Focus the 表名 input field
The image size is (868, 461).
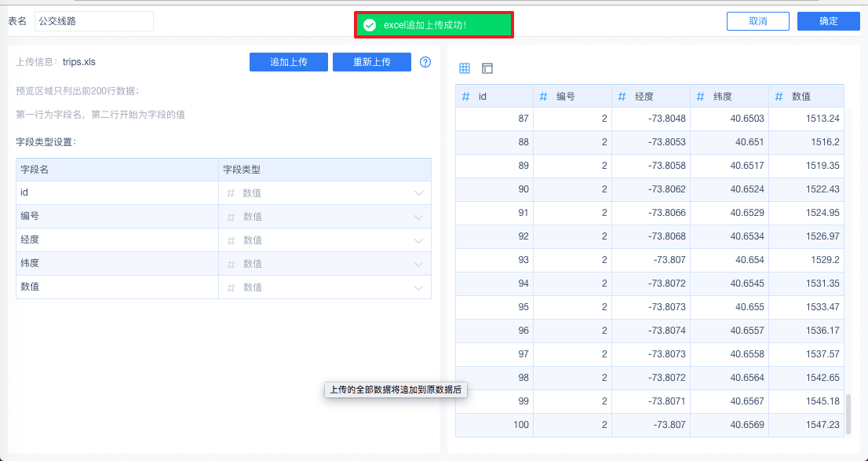pyautogui.click(x=94, y=21)
